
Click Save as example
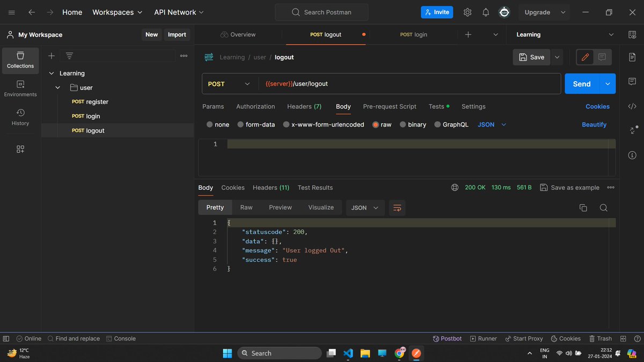[x=569, y=188]
